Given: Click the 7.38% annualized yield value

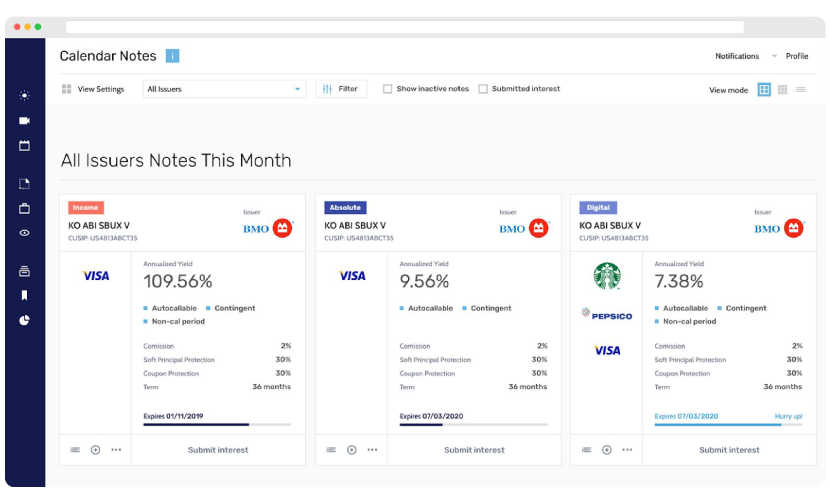Looking at the screenshot, I should pos(679,281).
